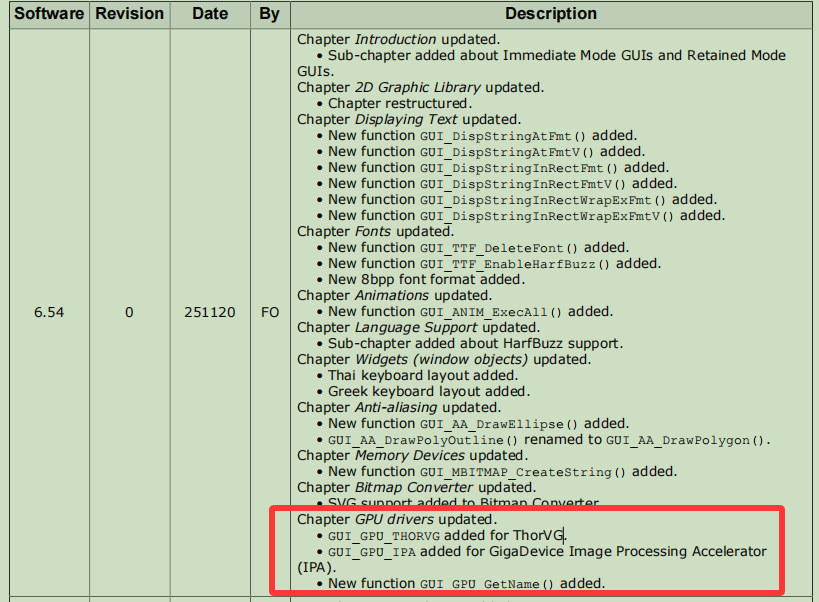Viewport: 819px width, 602px height.
Task: Click the 6.54 software version cell
Action: click(48, 312)
